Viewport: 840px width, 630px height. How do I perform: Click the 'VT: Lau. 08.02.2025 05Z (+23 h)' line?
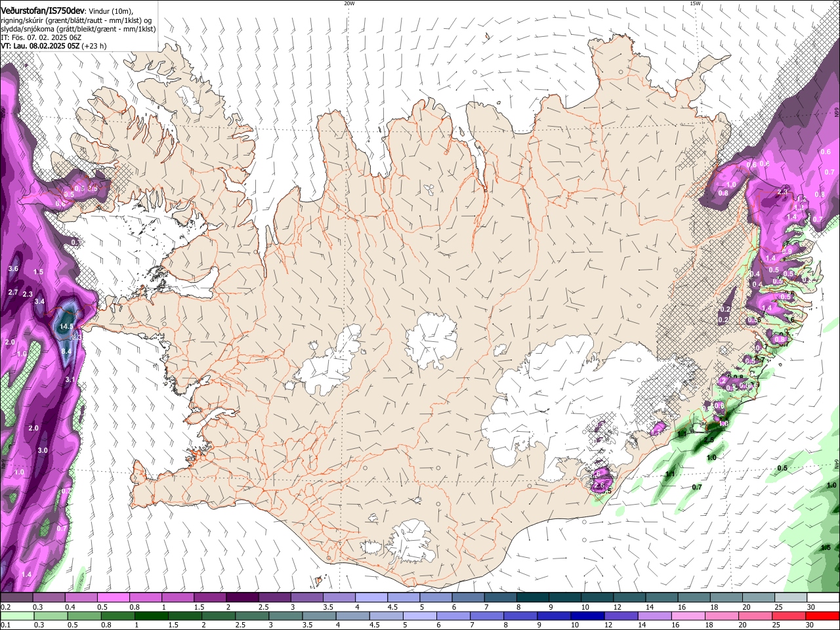coord(53,46)
